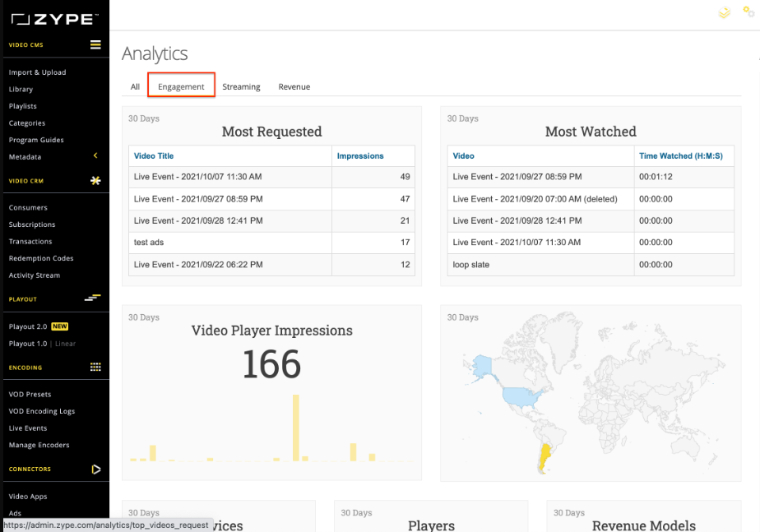Click the Most Requested card heading

click(272, 132)
